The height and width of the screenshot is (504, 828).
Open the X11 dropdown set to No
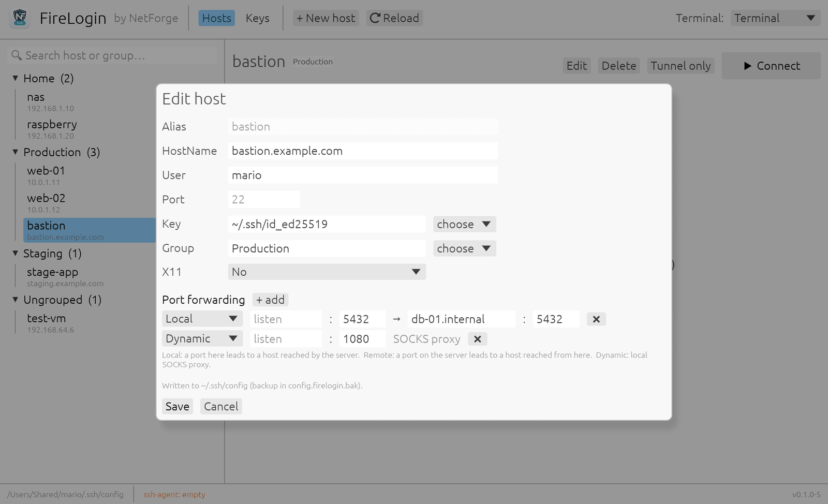[327, 272]
